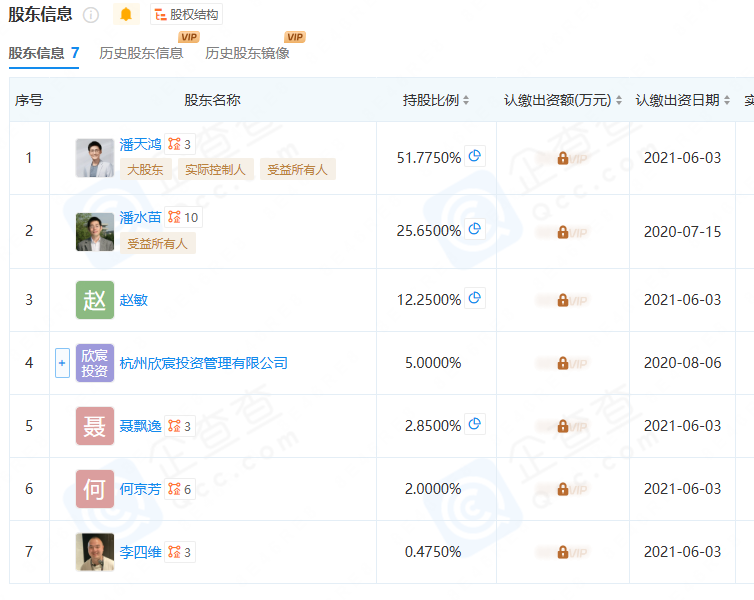The height and width of the screenshot is (600, 754).
Task: Click the VIP lock in 潘天鸿's row
Action: click(x=563, y=158)
